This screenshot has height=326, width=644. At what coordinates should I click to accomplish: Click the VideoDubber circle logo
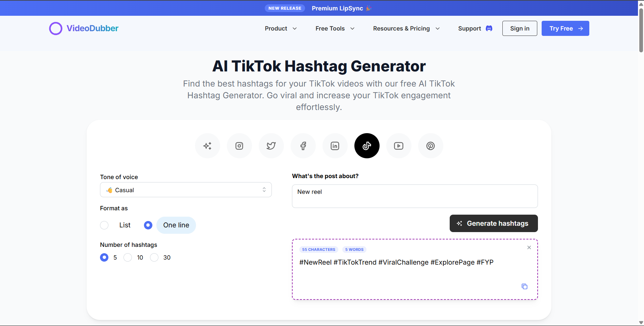56,29
